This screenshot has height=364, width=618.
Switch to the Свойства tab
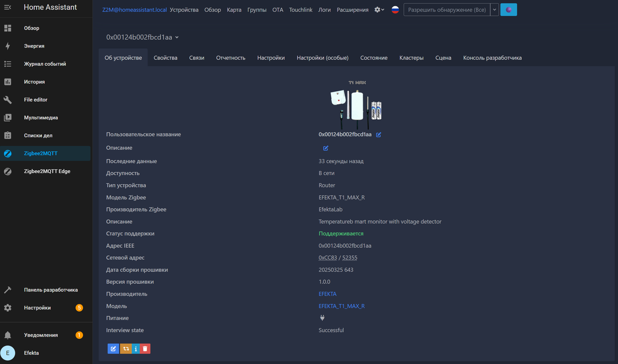(x=166, y=57)
